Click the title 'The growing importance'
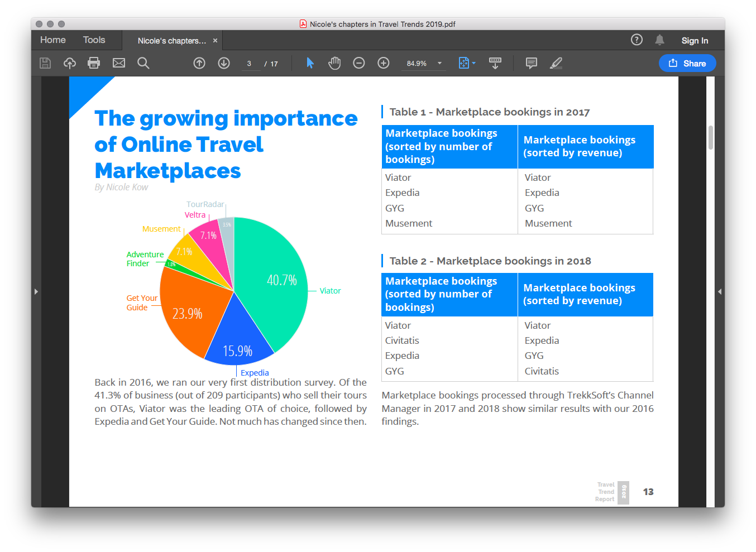The height and width of the screenshot is (552, 756). pos(226,118)
